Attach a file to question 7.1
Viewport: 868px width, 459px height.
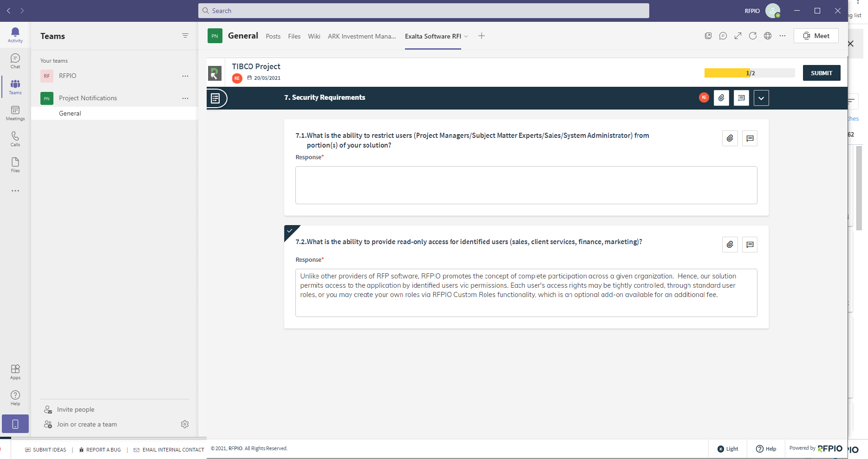[730, 138]
